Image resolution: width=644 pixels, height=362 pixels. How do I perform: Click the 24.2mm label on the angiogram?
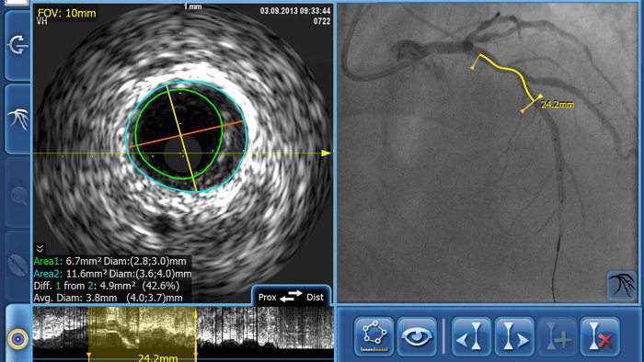(558, 105)
